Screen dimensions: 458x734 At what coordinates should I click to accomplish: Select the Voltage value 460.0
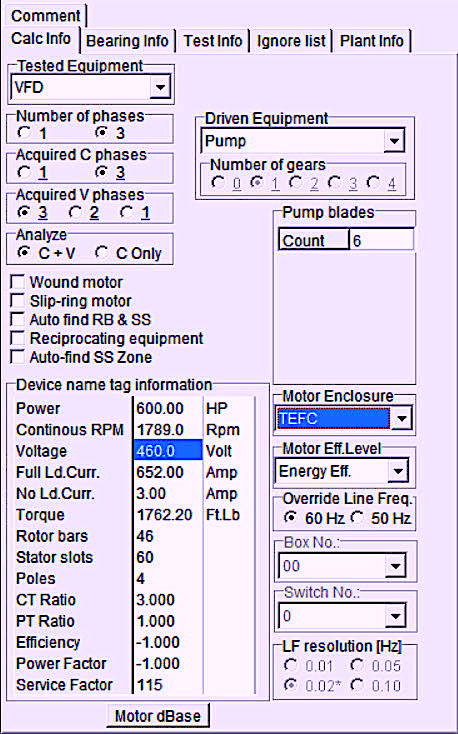[168, 451]
